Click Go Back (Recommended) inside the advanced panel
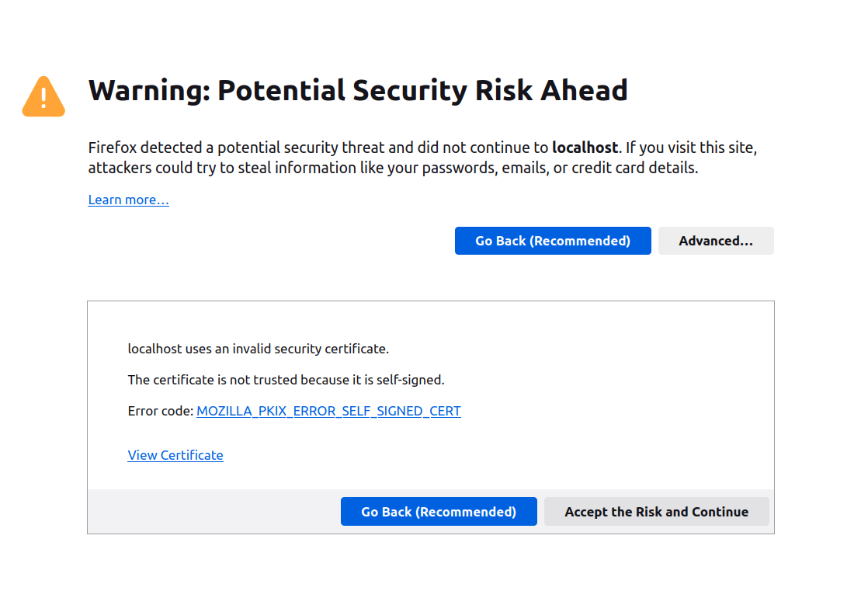The image size is (868, 598). click(439, 511)
